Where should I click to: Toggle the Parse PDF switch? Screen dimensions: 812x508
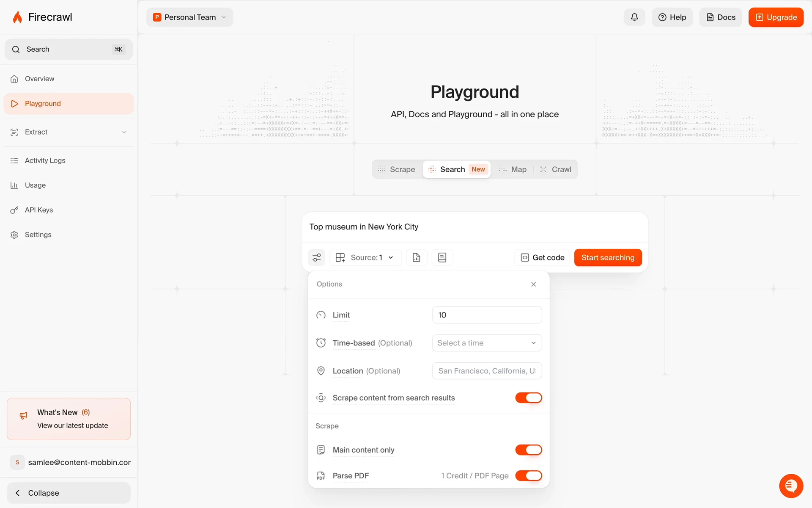point(528,476)
